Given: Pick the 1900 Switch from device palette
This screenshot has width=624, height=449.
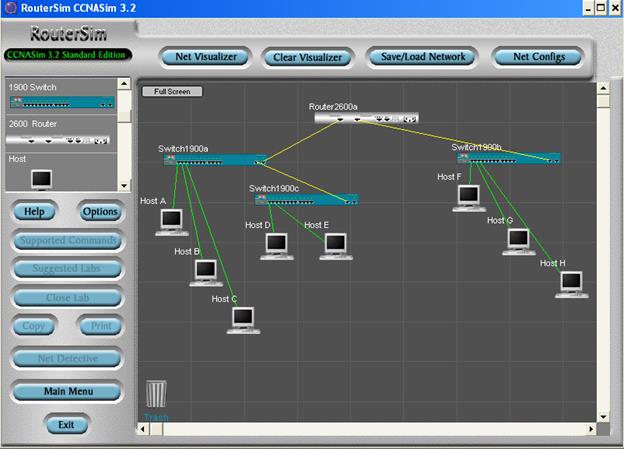Looking at the screenshot, I should (61, 102).
